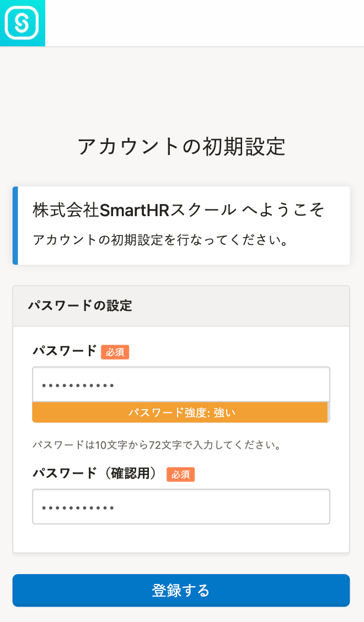Click the アカウントの初期設定を行なってください instruction text
Image resolution: width=364 pixels, height=622 pixels.
(160, 240)
